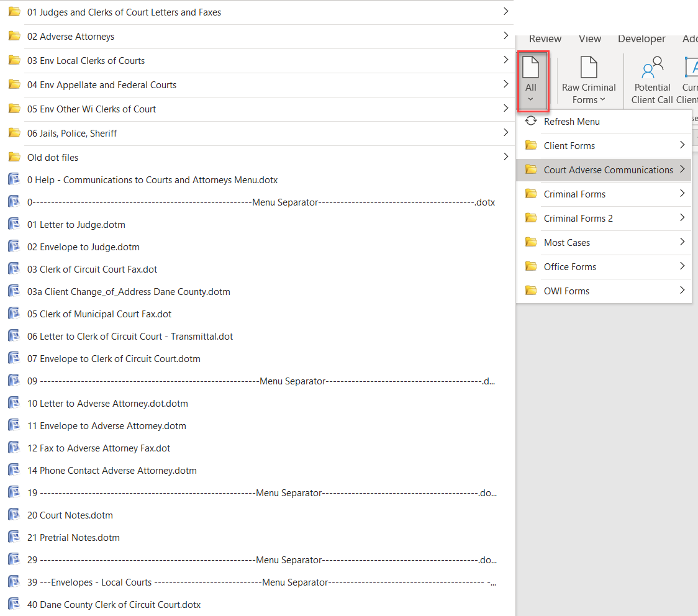Viewport: 698px width, 616px height.
Task: Click the 0 Help Communications Menu.dotx Word icon
Action: (x=14, y=179)
